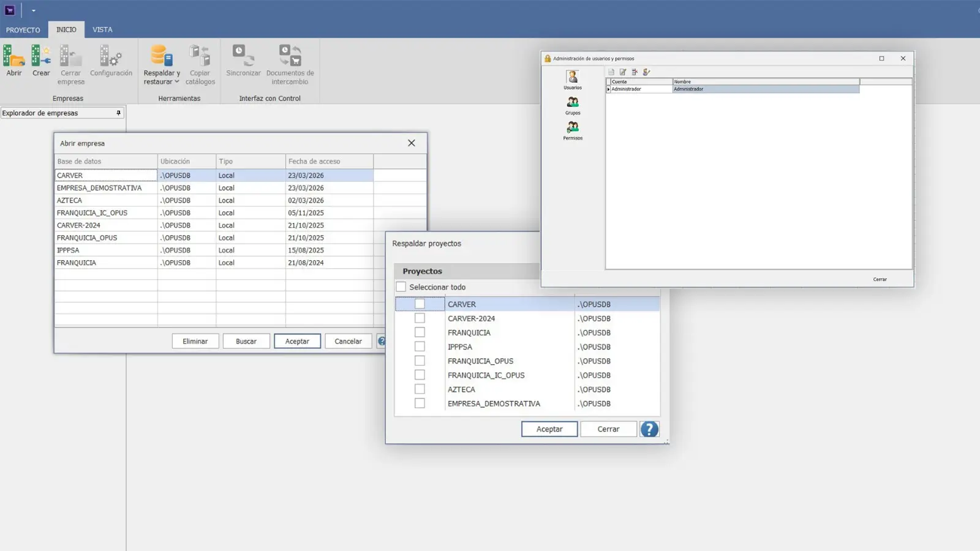Open the Permisos section icon

pos(573,130)
